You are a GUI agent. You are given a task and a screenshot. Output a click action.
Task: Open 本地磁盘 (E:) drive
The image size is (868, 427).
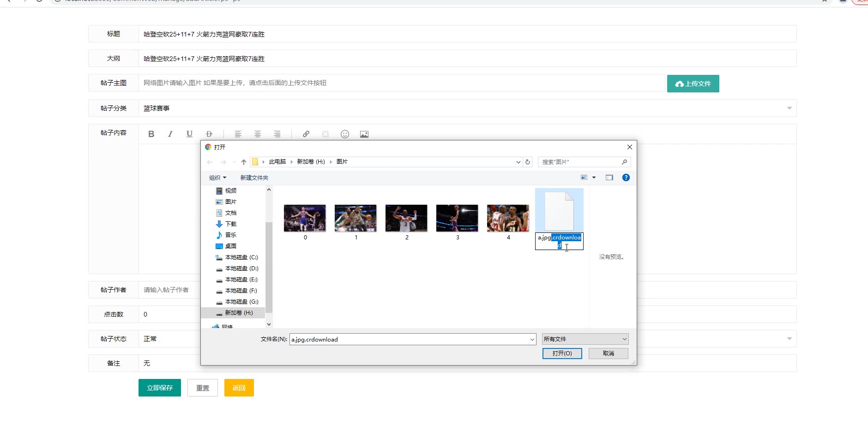[241, 280]
